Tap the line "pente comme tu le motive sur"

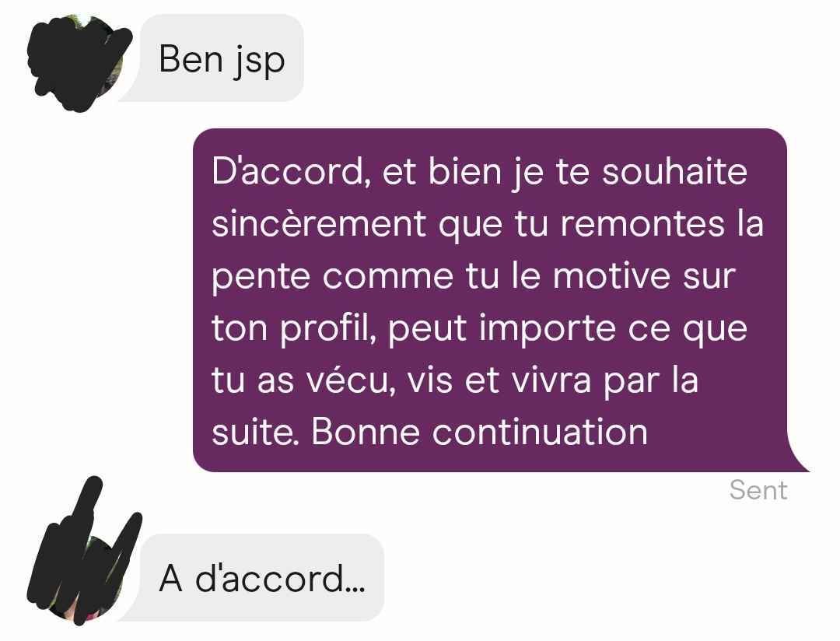click(x=474, y=277)
